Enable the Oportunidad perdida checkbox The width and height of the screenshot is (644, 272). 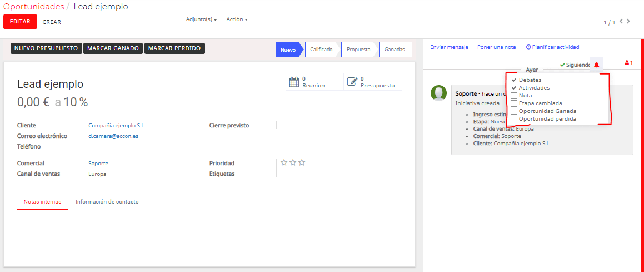point(514,118)
